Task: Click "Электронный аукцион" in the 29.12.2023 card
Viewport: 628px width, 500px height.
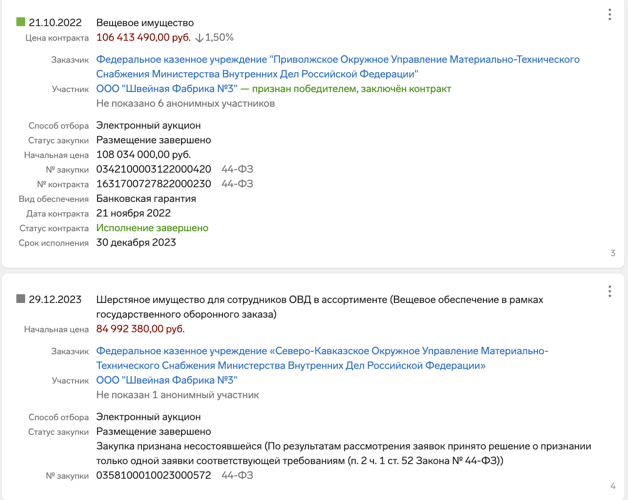Action: (x=148, y=417)
